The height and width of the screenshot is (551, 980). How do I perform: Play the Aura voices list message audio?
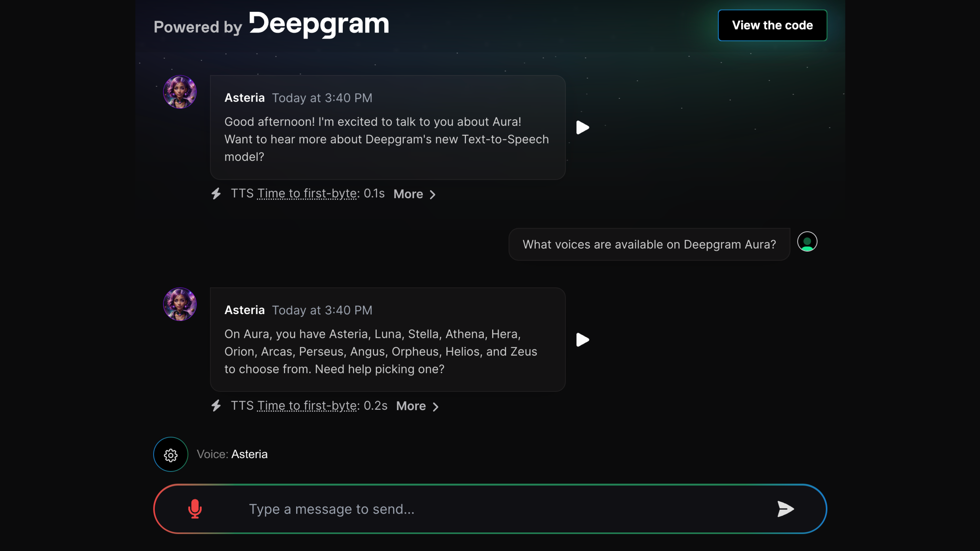582,340
